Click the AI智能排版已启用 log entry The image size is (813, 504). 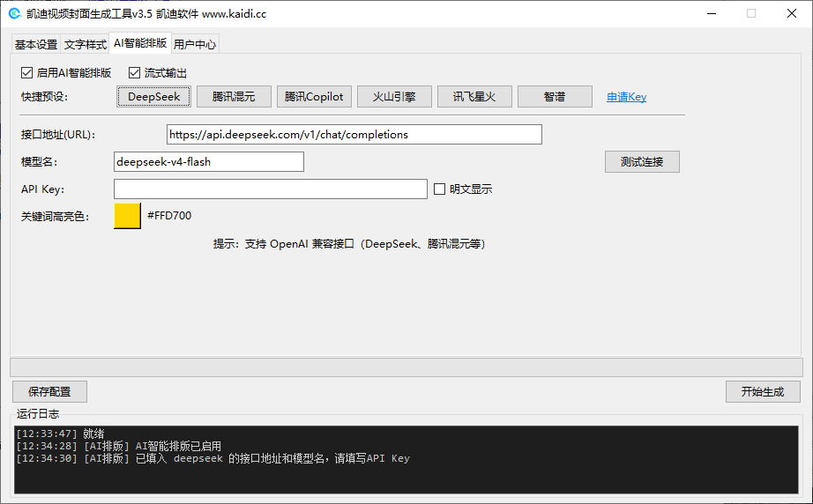tap(119, 446)
